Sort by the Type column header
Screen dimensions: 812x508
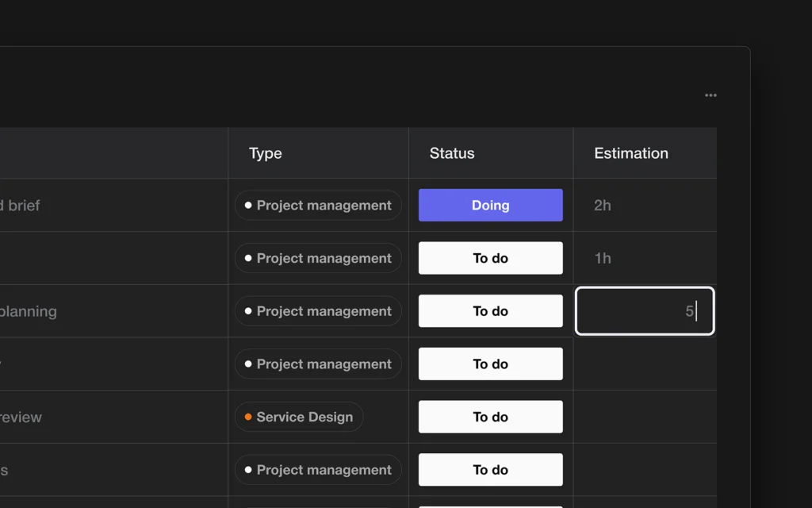click(266, 153)
